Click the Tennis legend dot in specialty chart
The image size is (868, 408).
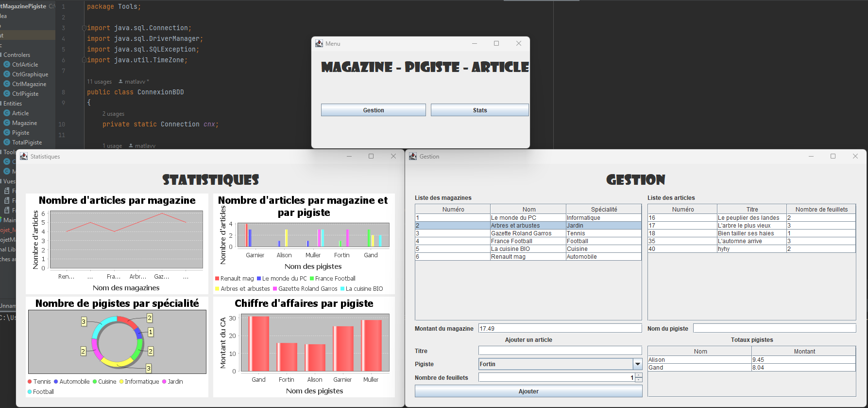30,382
